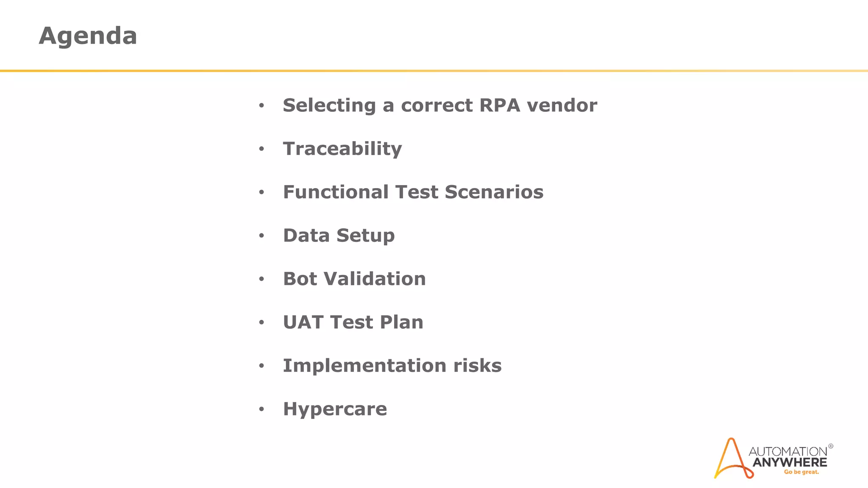Select the Implementation risks item
Screen dimensions: 868x488
[392, 366]
